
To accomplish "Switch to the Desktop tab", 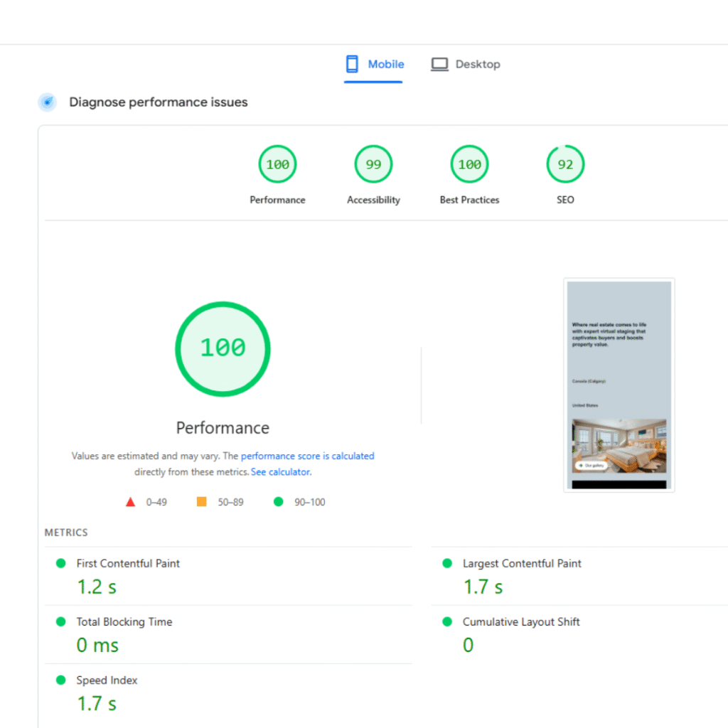I will click(x=466, y=63).
